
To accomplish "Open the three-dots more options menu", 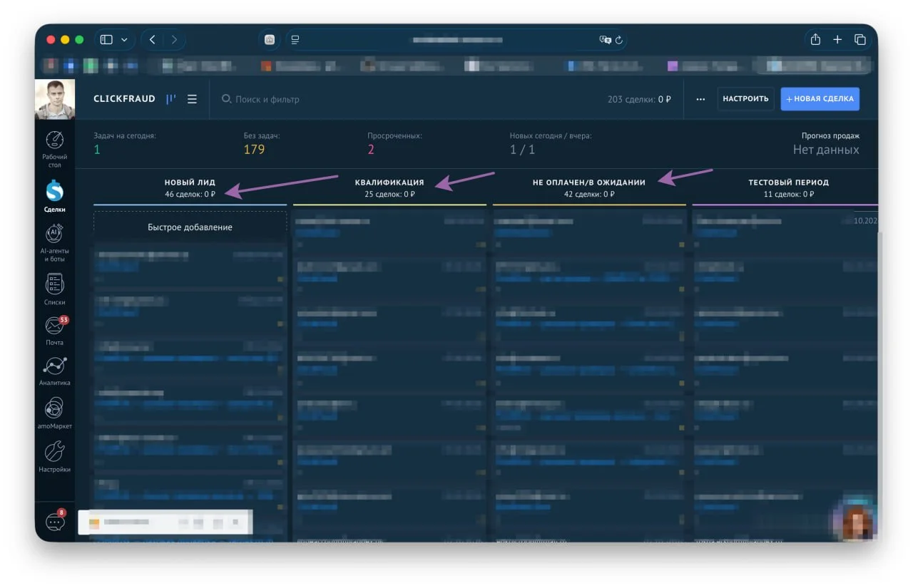I will tap(700, 99).
